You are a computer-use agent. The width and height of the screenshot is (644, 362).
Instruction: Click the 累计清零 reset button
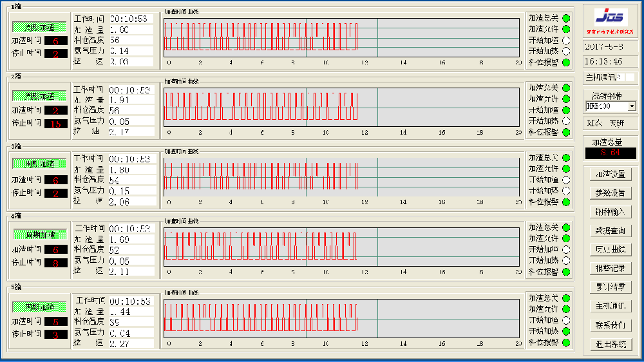[611, 287]
